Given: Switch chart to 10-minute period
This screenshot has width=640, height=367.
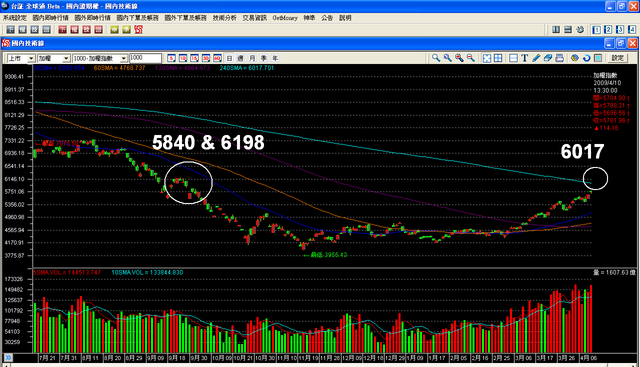Looking at the screenshot, I should pos(183,58).
